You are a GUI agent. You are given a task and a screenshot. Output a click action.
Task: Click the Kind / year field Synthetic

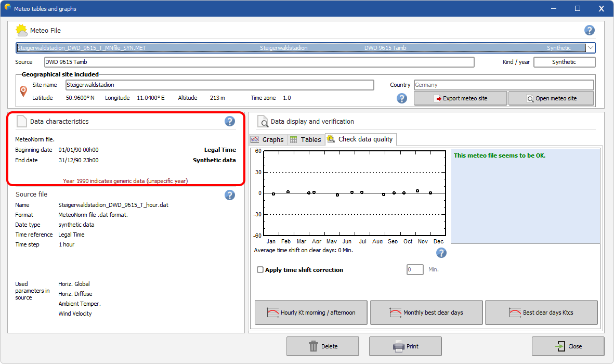pyautogui.click(x=564, y=62)
